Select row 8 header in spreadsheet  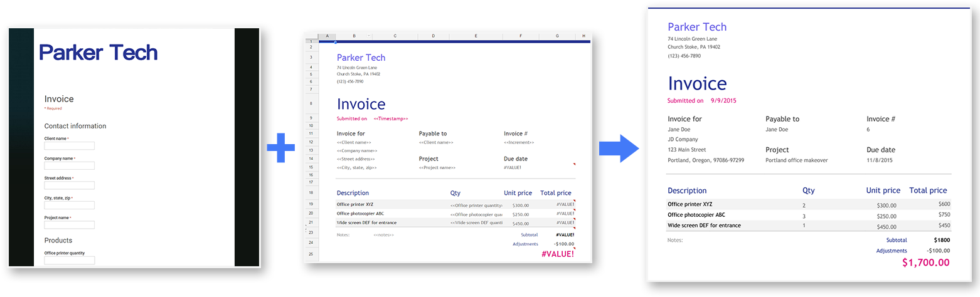311,103
